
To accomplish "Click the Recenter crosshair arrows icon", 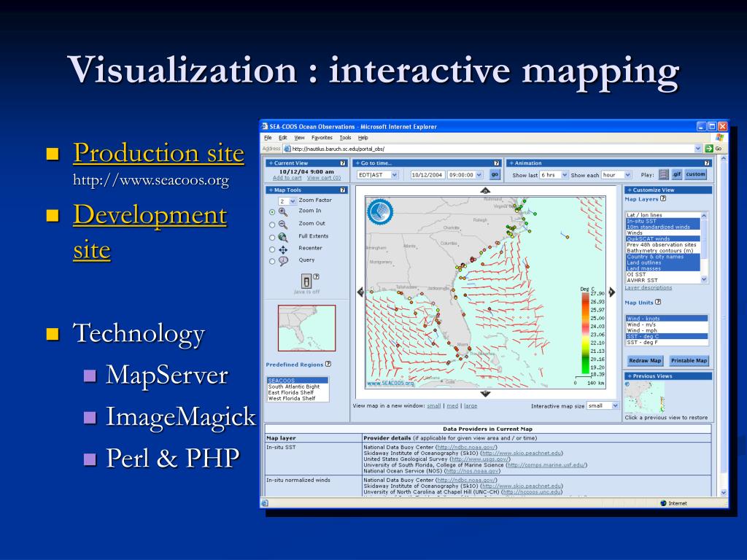I will click(x=283, y=249).
